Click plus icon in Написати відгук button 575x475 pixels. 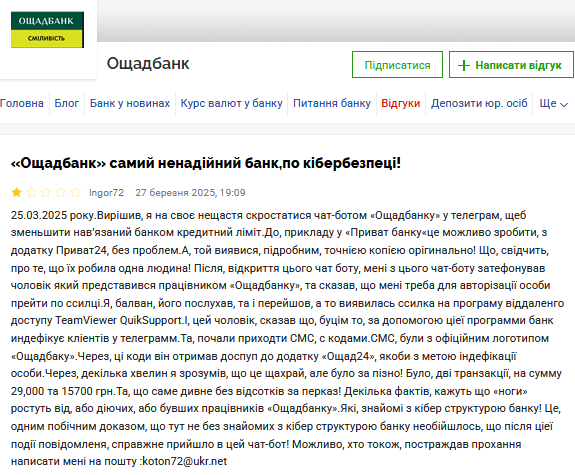point(464,65)
